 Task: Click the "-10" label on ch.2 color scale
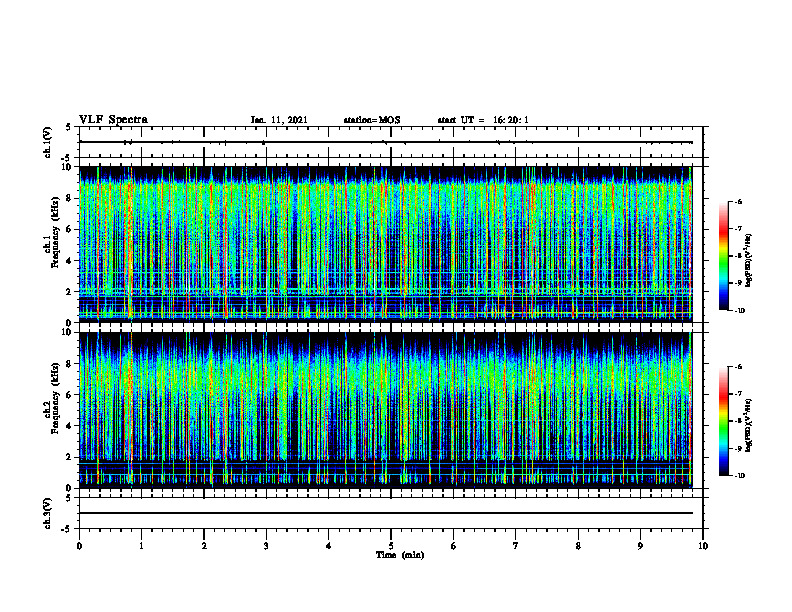[739, 476]
